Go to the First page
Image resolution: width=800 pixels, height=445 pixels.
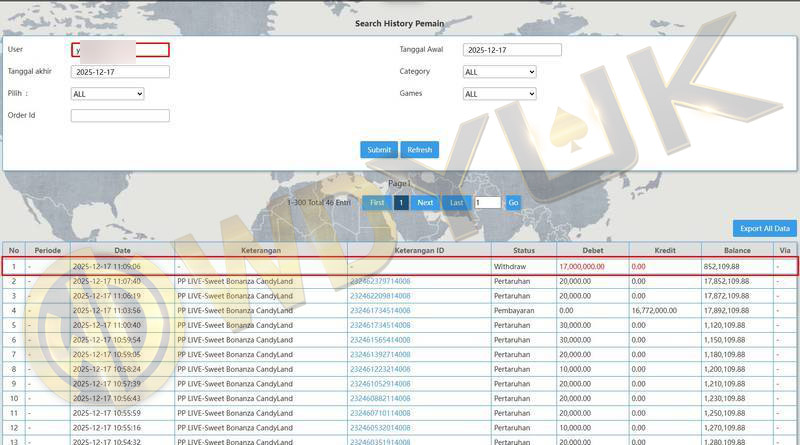click(376, 202)
